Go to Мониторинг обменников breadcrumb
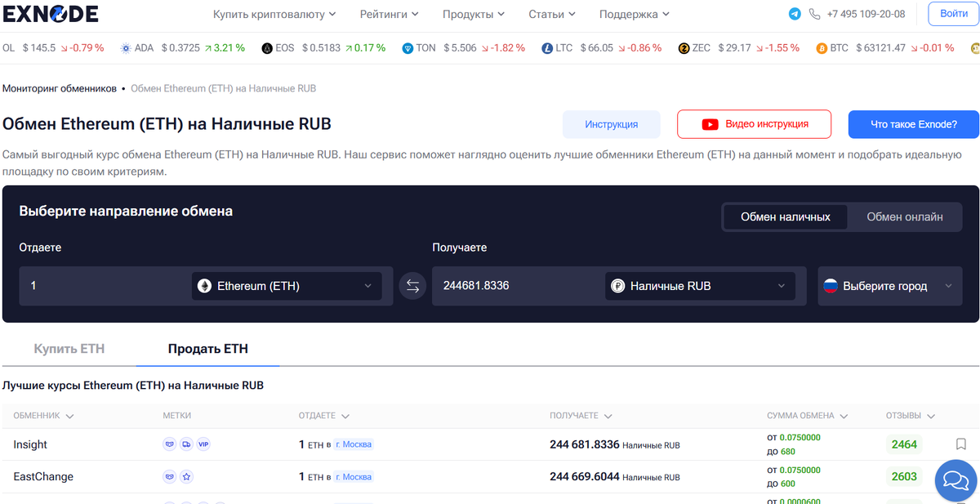 [x=60, y=88]
